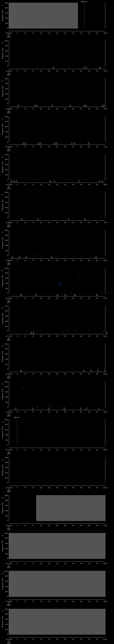This screenshot has height=644, width=114.
Task: Select panel number label (12)
Action: [x=3, y=422]
